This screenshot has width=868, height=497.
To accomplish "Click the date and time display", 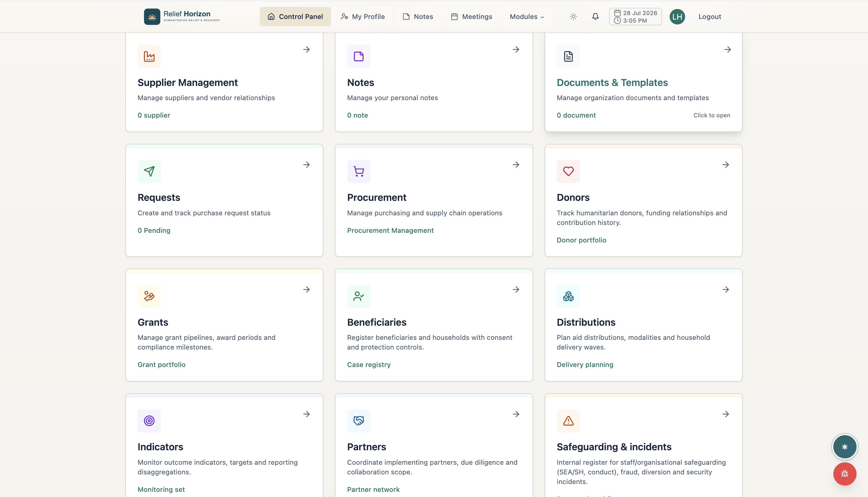I will [x=635, y=16].
